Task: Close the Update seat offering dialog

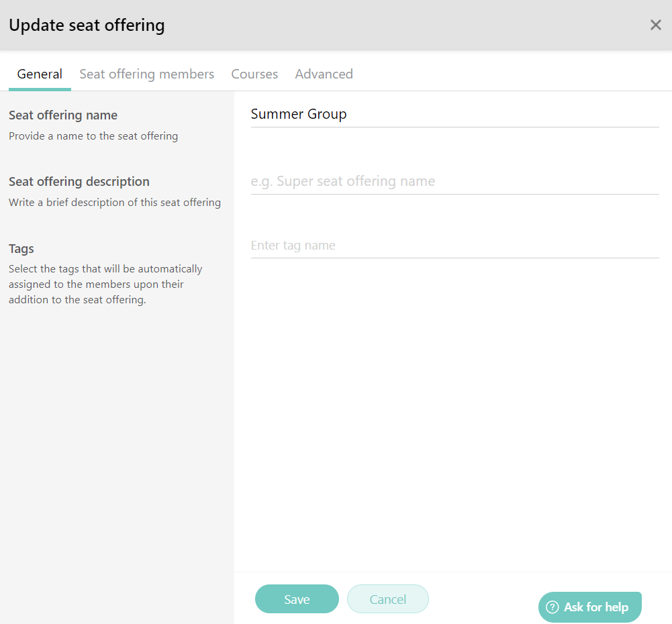Action: pos(655,25)
